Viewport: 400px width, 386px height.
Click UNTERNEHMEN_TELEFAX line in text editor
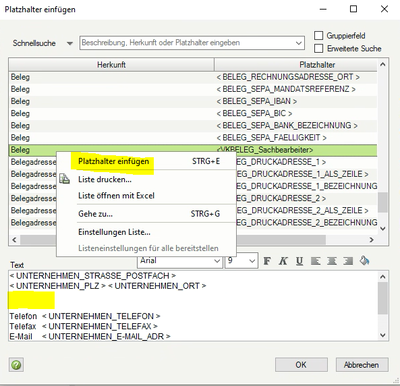tap(84, 326)
